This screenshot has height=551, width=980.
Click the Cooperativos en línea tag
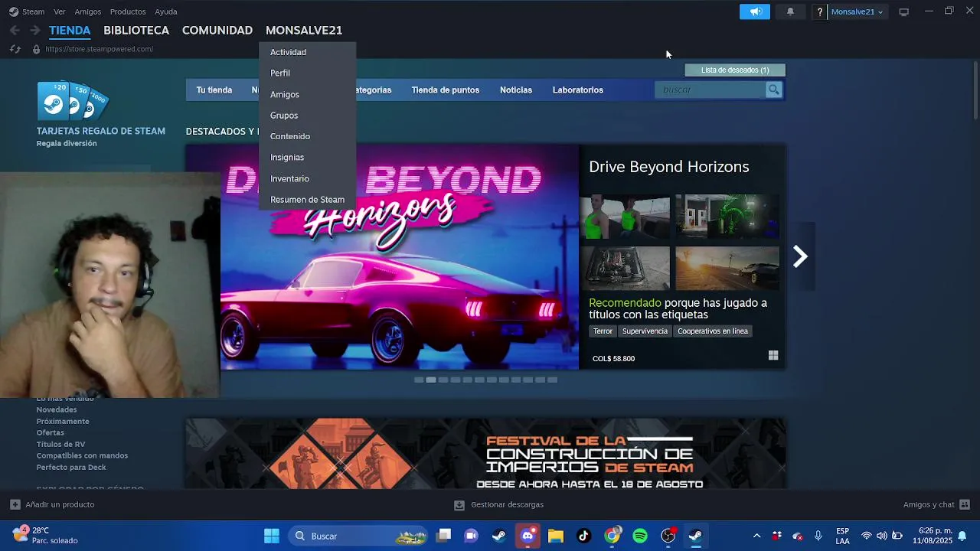pos(713,331)
